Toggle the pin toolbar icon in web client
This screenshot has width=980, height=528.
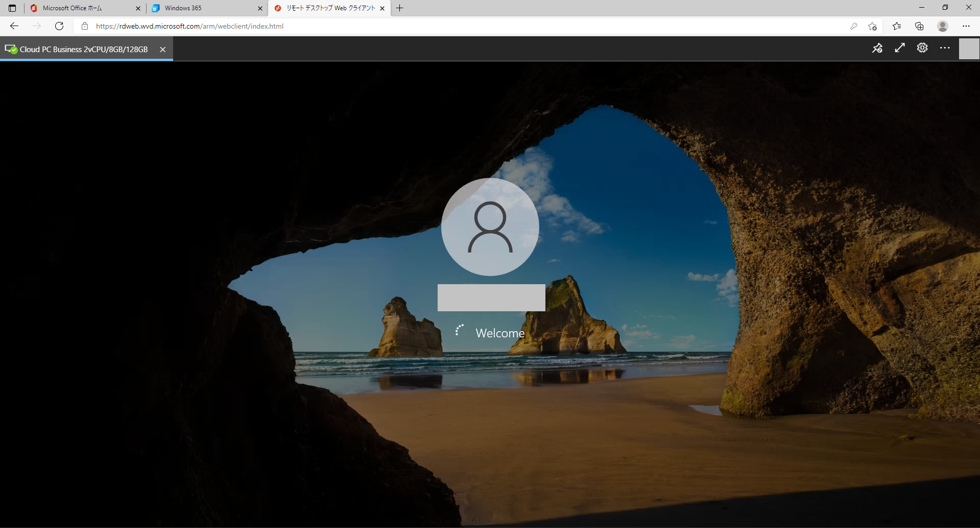(877, 48)
